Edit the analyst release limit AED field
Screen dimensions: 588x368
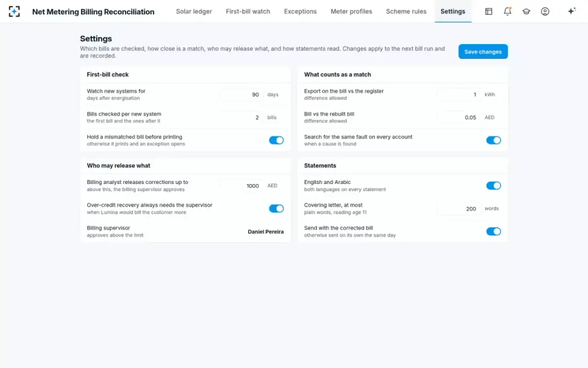point(242,186)
